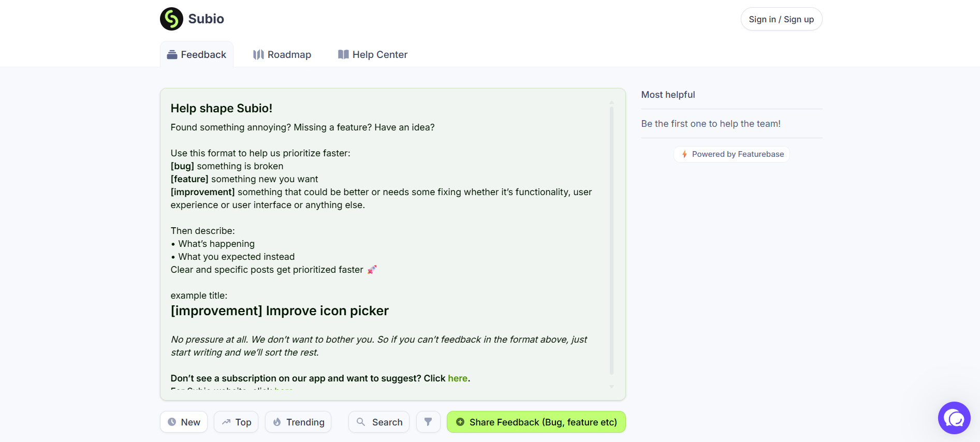Open the Feedback tab
Image resolution: width=980 pixels, height=442 pixels.
click(x=197, y=54)
